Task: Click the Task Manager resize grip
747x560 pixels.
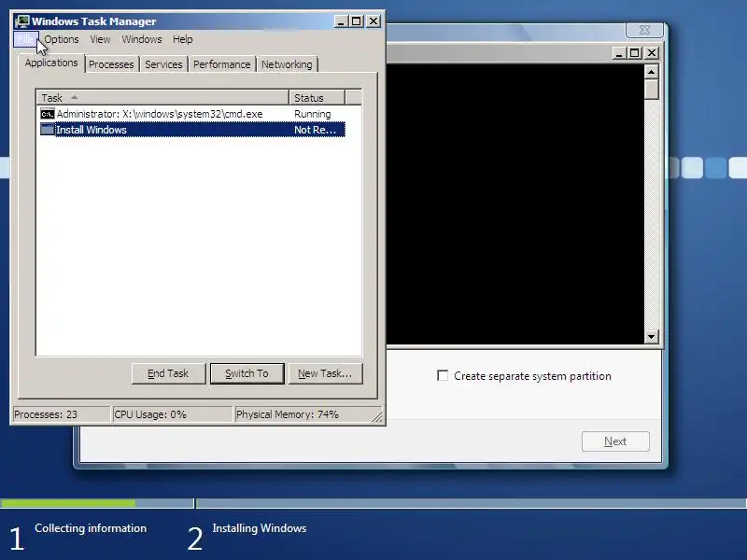Action: (x=377, y=416)
